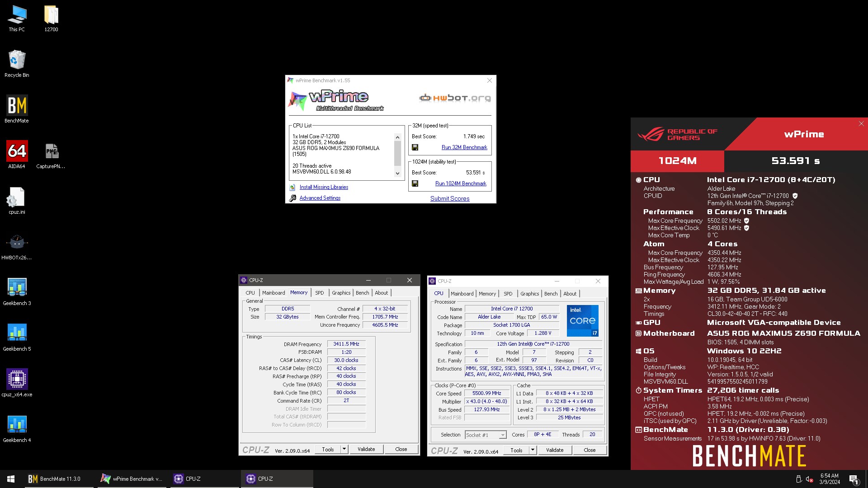
Task: Open the Socket #1 selection dropdown
Action: click(486, 435)
